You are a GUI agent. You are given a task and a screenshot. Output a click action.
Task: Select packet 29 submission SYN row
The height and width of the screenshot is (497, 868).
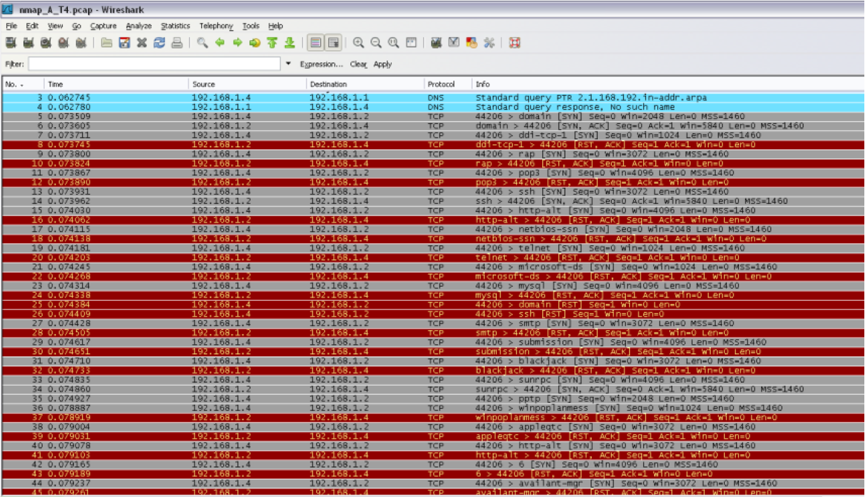pyautogui.click(x=433, y=342)
